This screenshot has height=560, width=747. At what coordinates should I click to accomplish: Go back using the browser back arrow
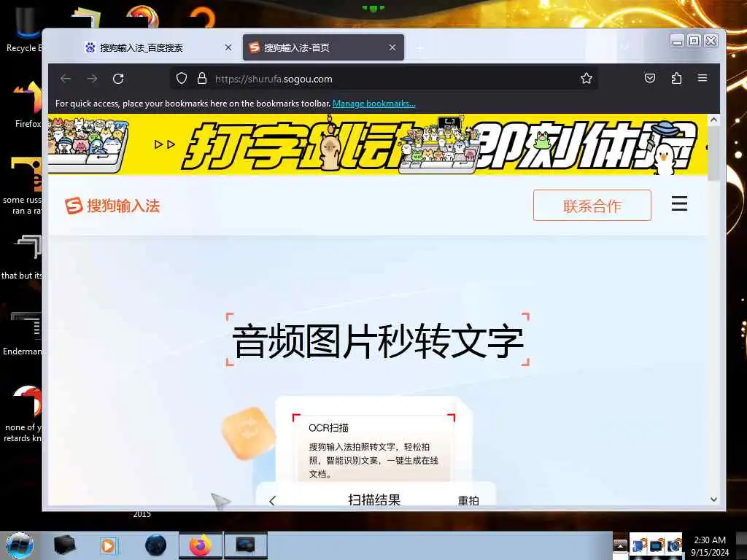(x=66, y=79)
